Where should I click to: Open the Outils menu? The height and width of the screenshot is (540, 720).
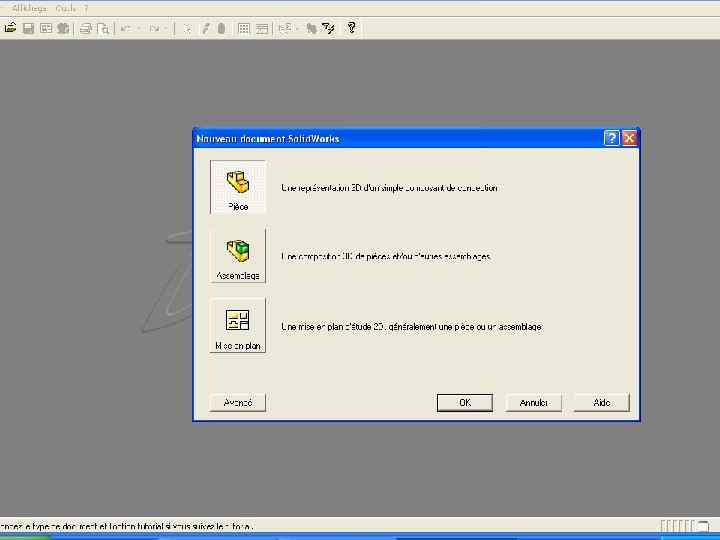[66, 8]
